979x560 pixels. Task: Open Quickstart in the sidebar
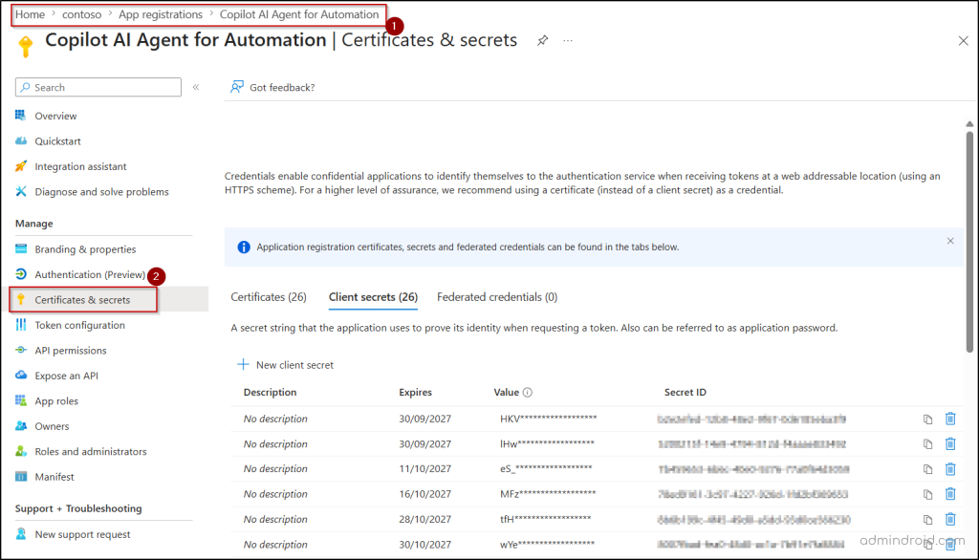(57, 141)
